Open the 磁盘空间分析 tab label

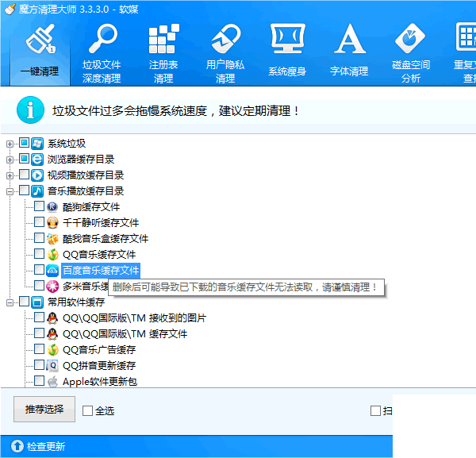(x=411, y=71)
